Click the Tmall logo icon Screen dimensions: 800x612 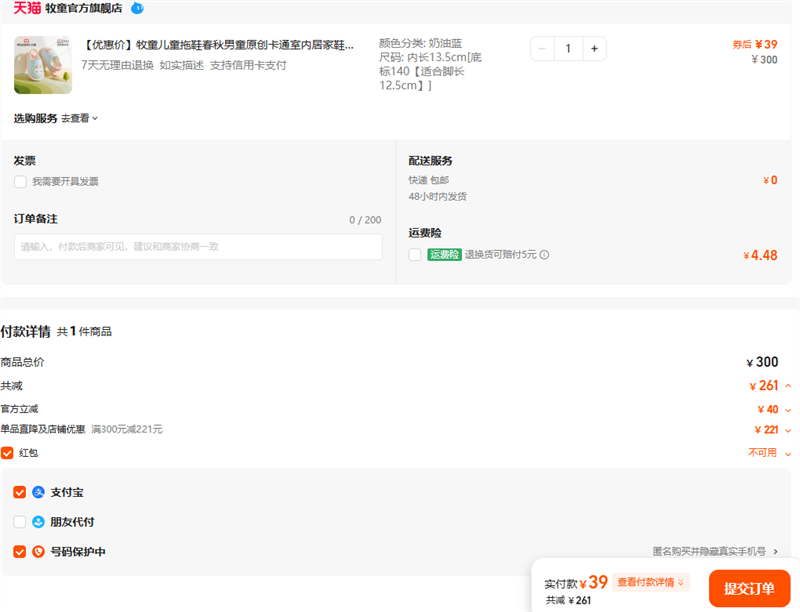coord(27,8)
